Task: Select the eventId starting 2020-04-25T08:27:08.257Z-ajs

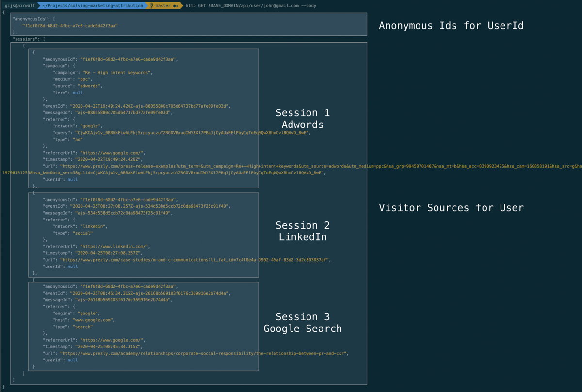Action: (x=149, y=206)
